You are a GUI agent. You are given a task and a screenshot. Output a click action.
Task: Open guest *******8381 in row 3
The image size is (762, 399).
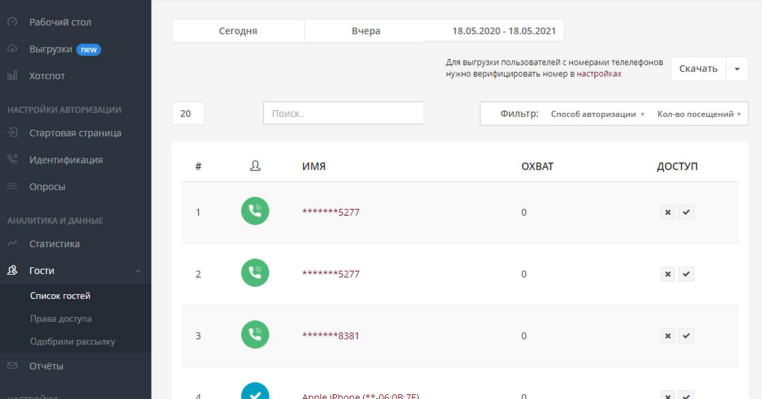[330, 335]
